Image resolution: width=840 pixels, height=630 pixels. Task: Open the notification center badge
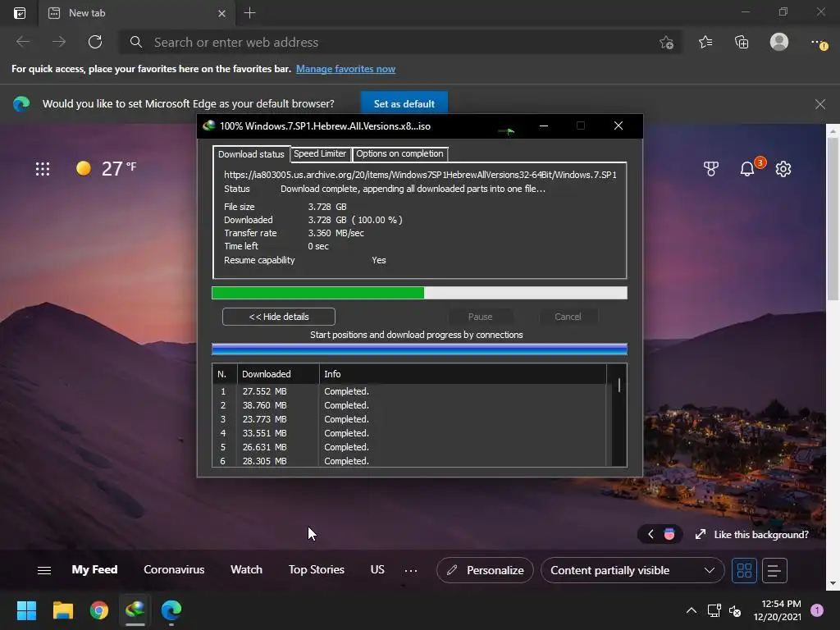click(x=817, y=610)
